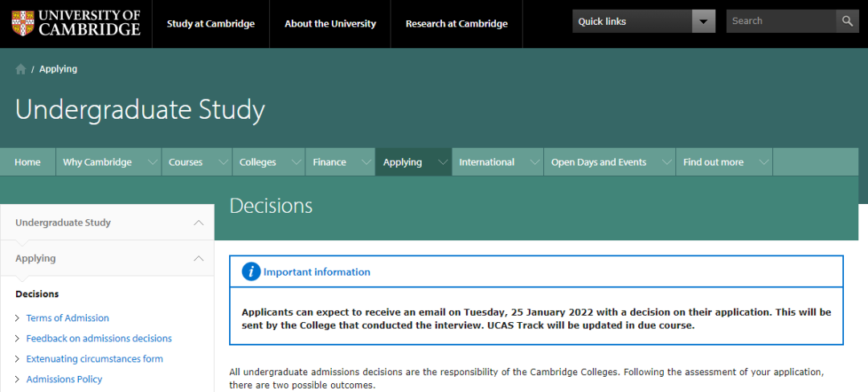Open the Admissions Policy link
Viewport: 868px width, 392px height.
(64, 379)
